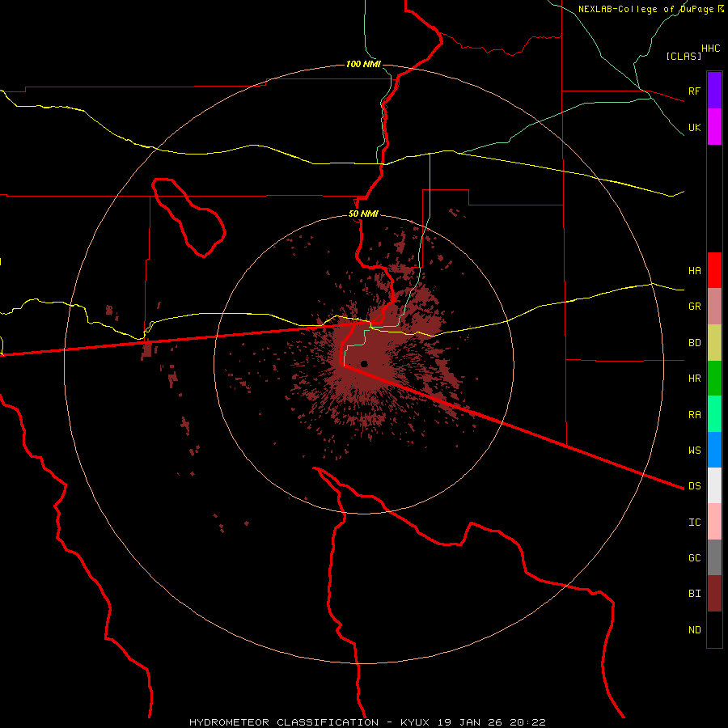The image size is (728, 728).
Task: Click the HR legend label
Action: [x=694, y=379]
